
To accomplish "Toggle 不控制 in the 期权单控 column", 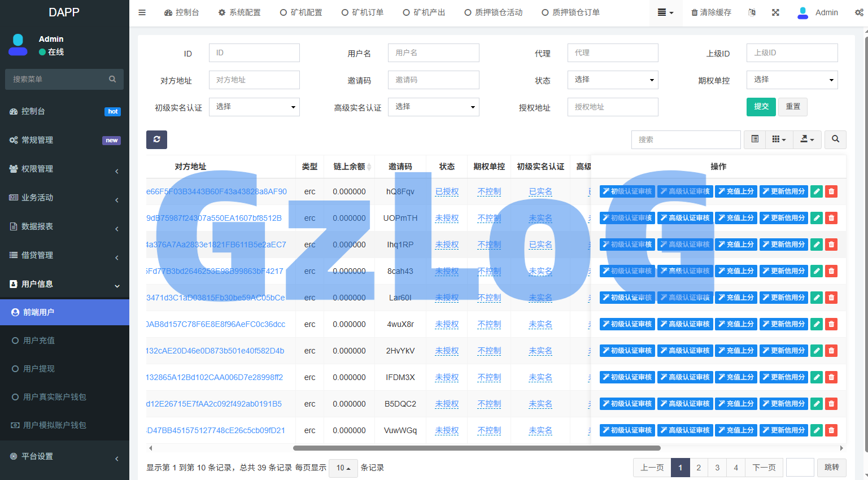I will (488, 191).
